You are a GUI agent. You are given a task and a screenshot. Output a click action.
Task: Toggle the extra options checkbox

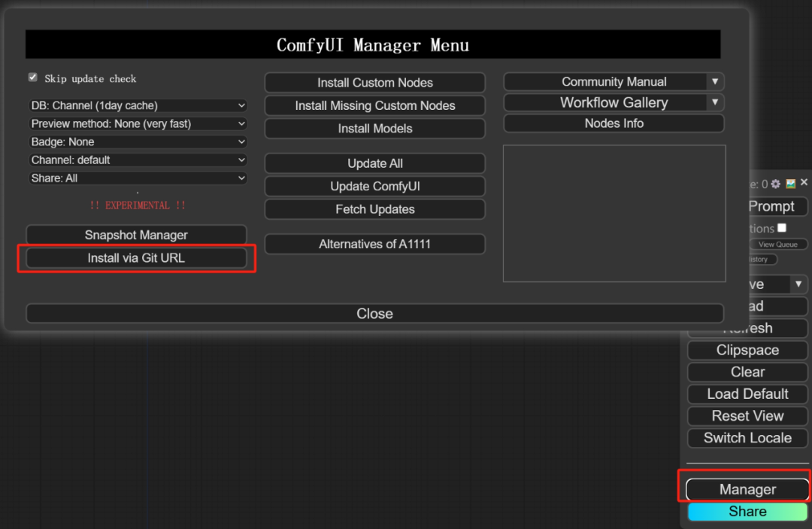782,227
